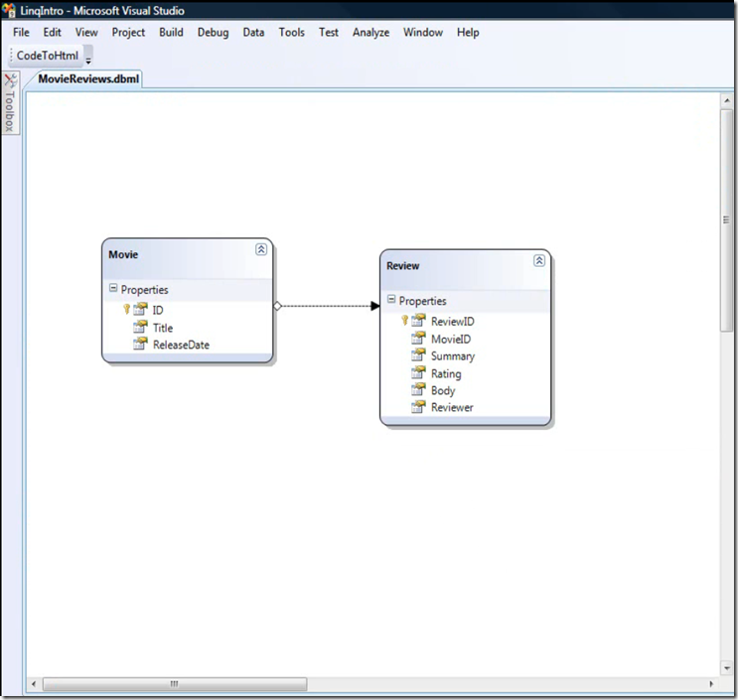The height and width of the screenshot is (700, 738).
Task: Open the View menu
Action: (86, 33)
